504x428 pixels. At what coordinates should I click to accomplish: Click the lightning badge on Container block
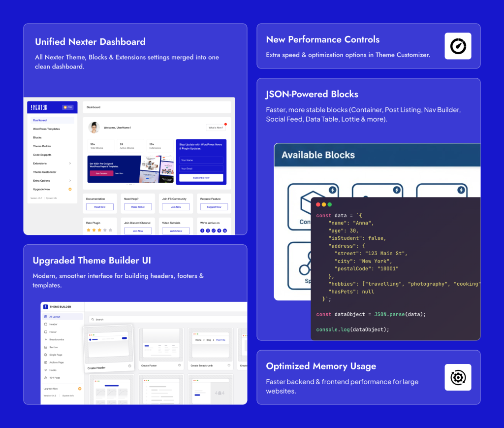point(333,190)
